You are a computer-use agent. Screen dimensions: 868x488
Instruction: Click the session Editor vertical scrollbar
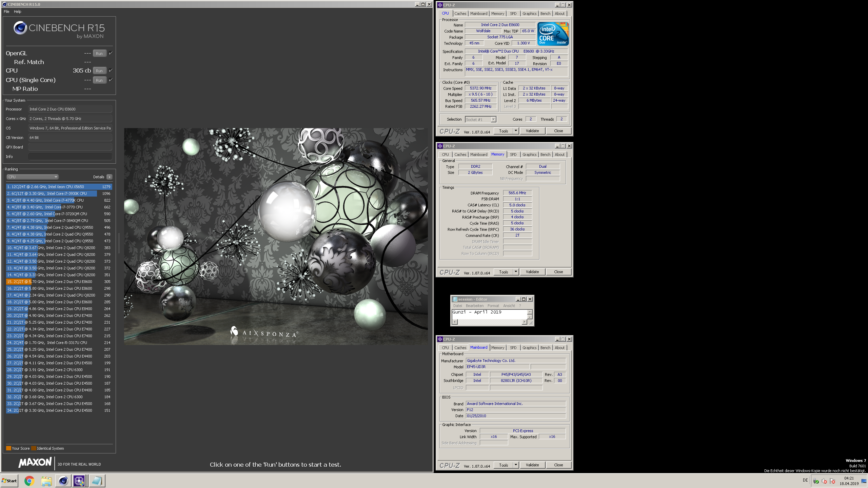(x=530, y=314)
